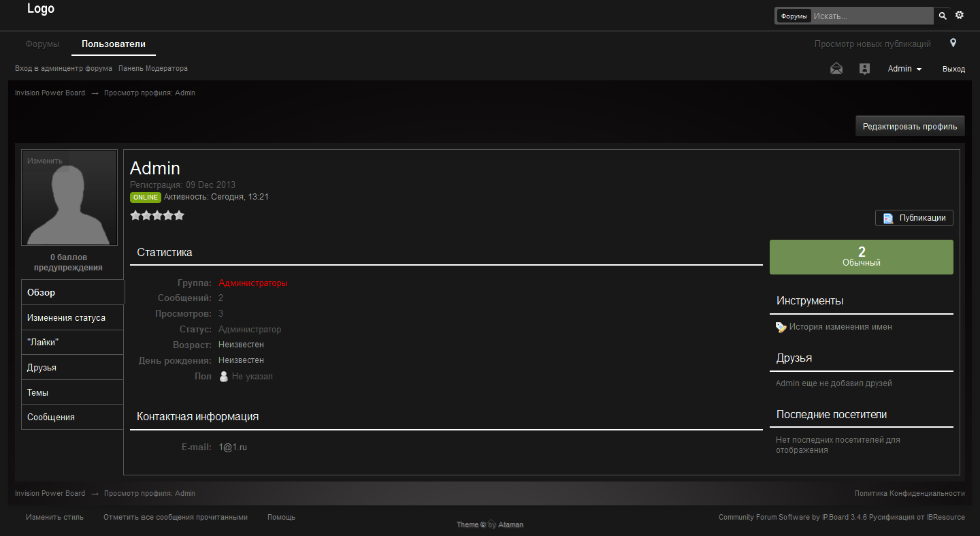Click inside the search input field

point(871,16)
